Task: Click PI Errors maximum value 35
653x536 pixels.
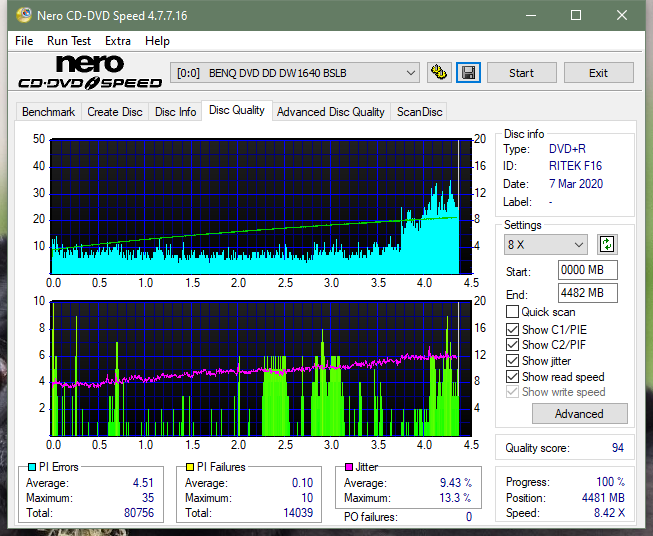Action: pos(148,498)
